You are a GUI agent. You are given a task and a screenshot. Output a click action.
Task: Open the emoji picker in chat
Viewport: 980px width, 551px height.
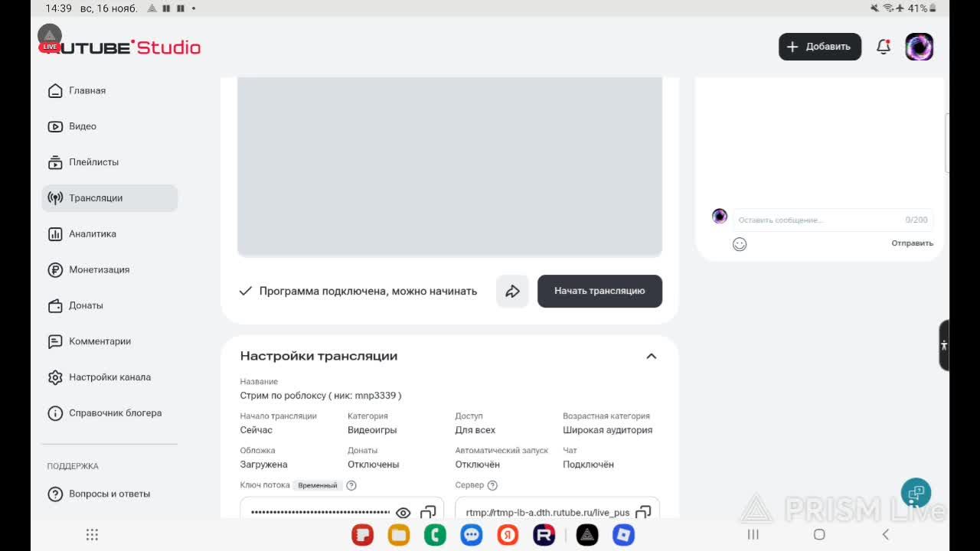pyautogui.click(x=740, y=244)
